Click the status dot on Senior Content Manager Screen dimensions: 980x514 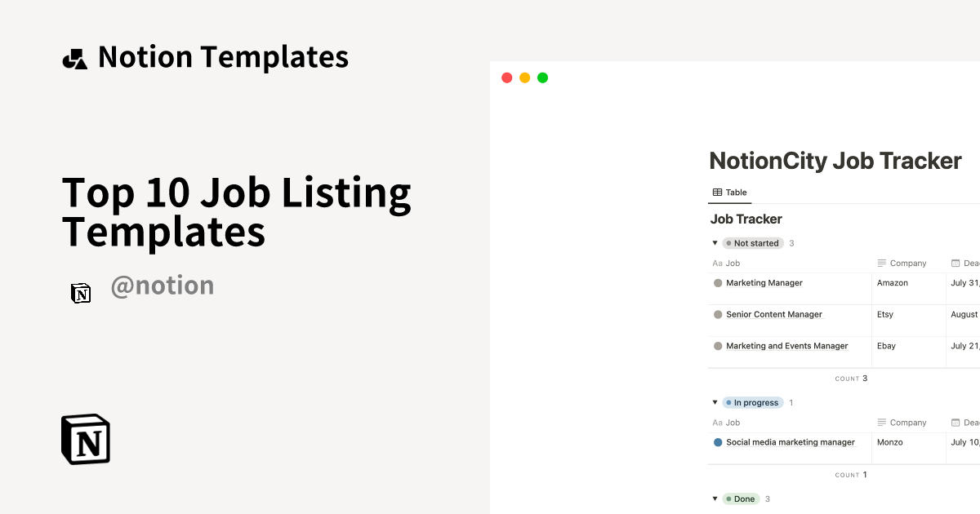point(717,314)
